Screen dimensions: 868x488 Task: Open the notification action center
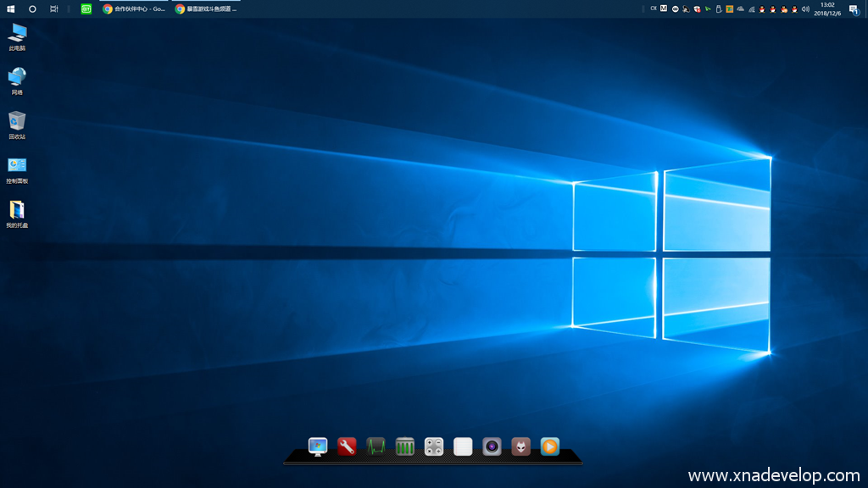tap(854, 8)
